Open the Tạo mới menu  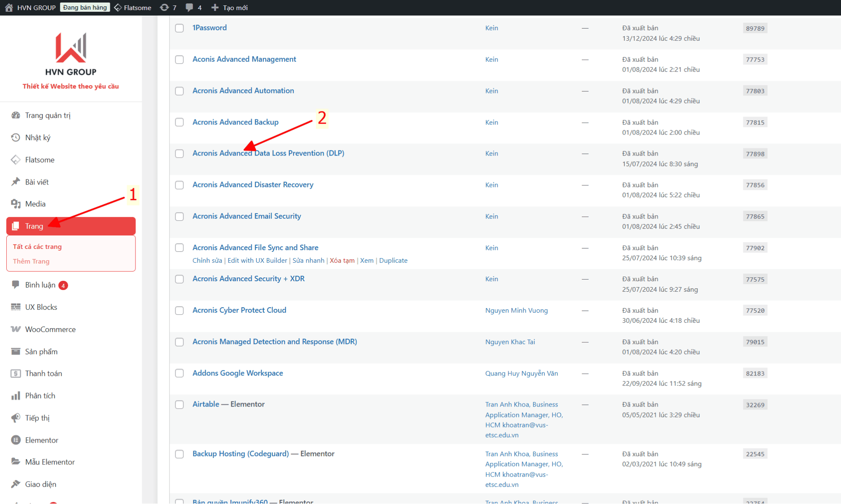click(x=230, y=8)
